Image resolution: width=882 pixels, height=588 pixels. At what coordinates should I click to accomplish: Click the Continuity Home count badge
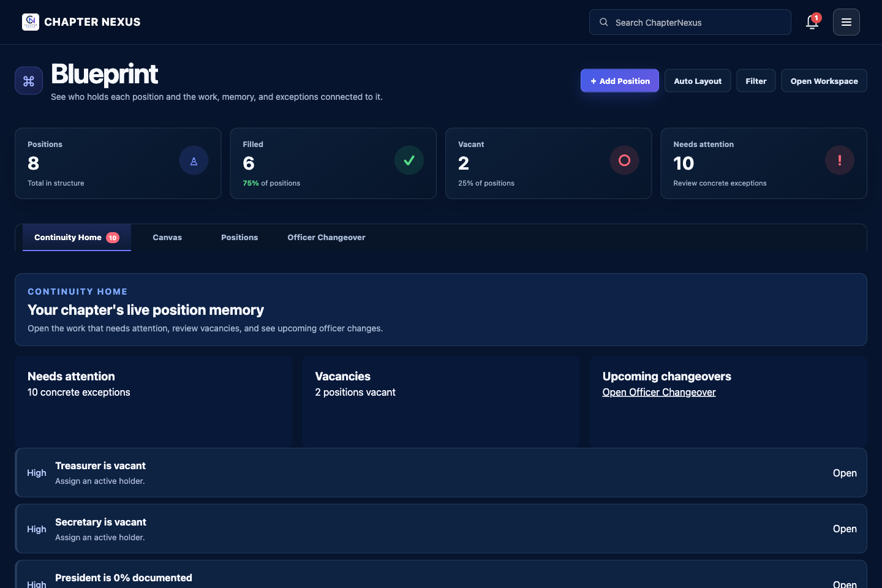click(113, 238)
